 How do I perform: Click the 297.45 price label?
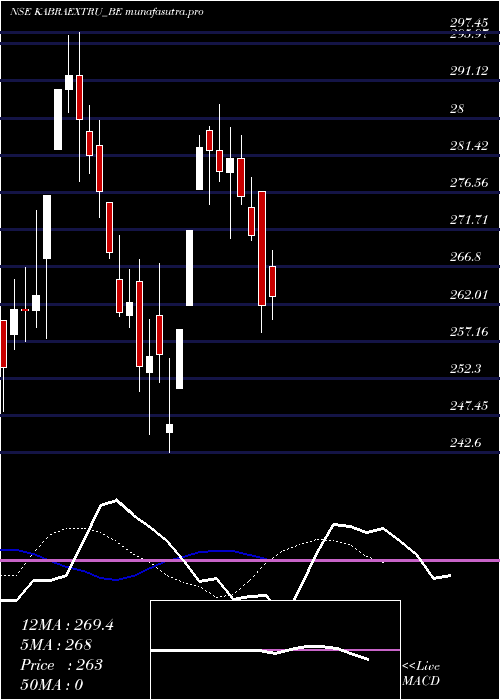469,23
